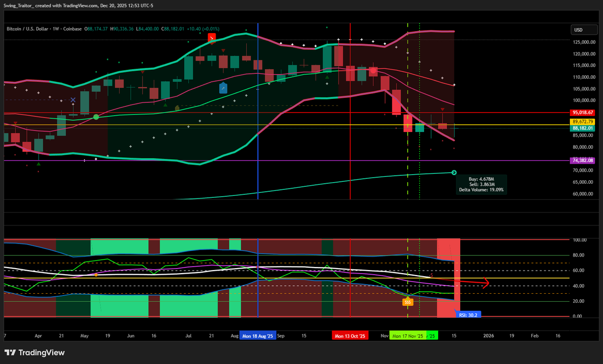The height and width of the screenshot is (364, 603).
Task: Click the Buy: 4.678M volume text
Action: tap(481, 179)
